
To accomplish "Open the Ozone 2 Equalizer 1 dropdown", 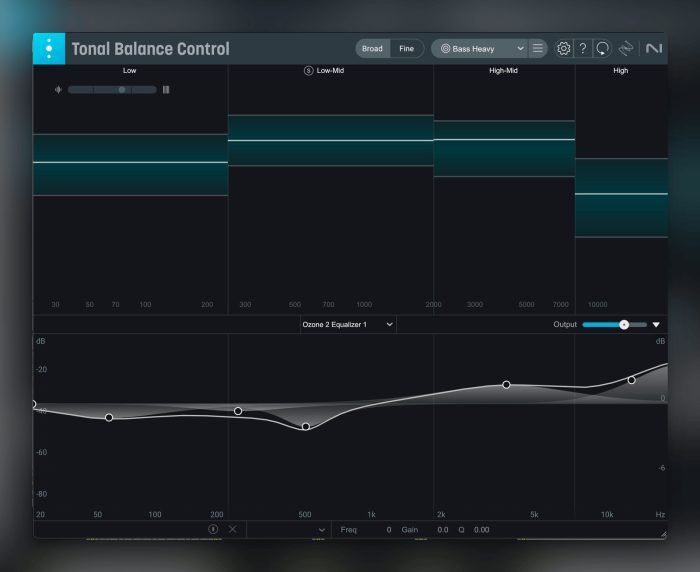I will (x=347, y=325).
